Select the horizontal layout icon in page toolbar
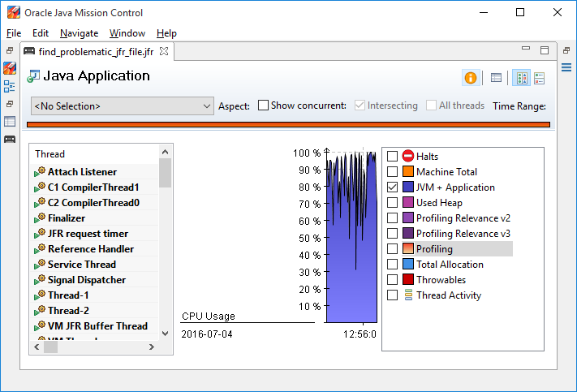 click(539, 78)
